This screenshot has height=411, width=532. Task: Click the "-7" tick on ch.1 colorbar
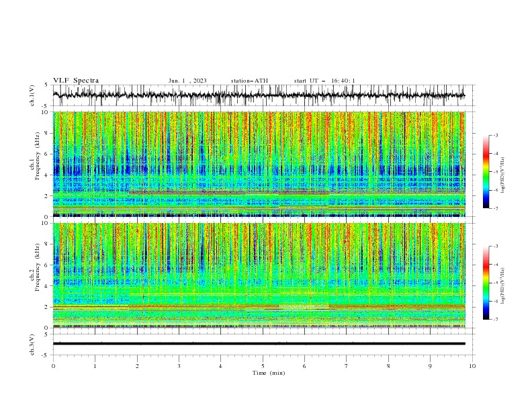point(496,208)
